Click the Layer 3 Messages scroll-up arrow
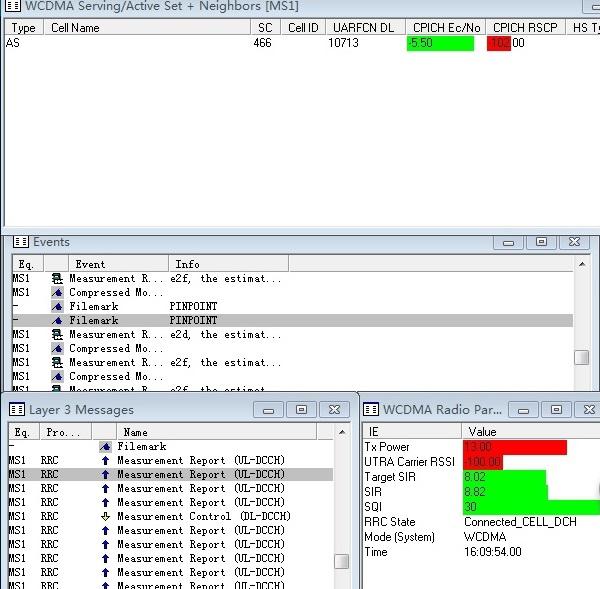The image size is (600, 589). pyautogui.click(x=342, y=432)
